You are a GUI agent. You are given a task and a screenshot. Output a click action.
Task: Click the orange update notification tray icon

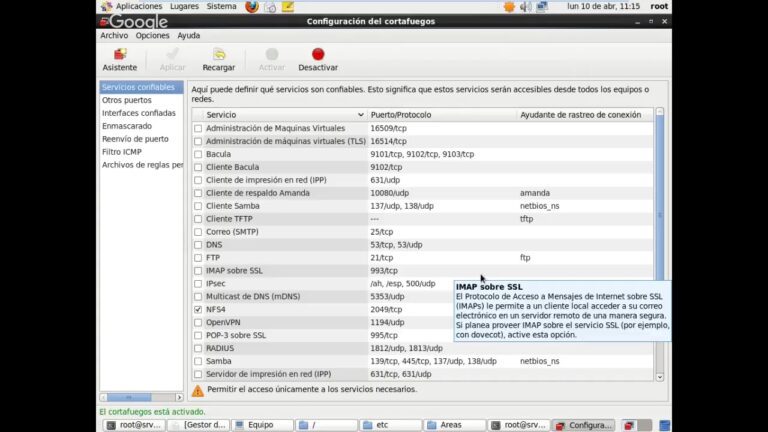coord(509,6)
